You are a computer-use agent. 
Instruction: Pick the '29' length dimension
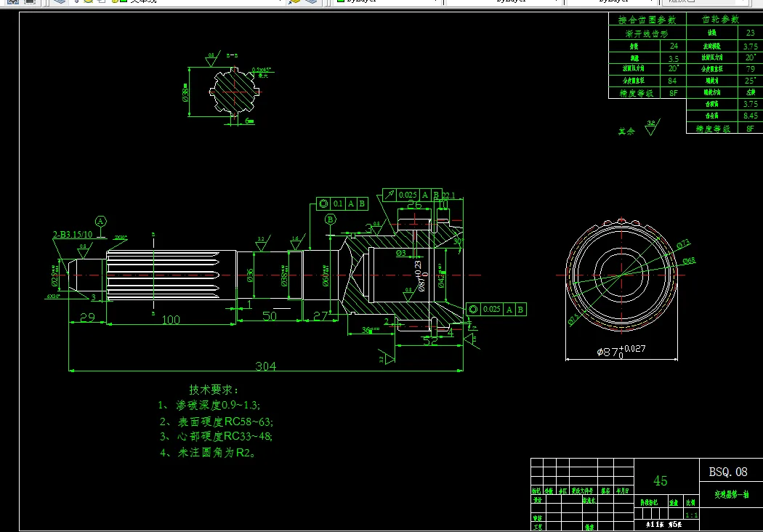click(88, 318)
